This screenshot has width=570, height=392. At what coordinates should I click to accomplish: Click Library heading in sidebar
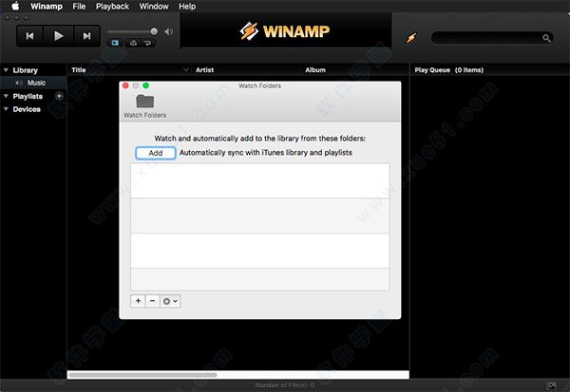click(25, 70)
